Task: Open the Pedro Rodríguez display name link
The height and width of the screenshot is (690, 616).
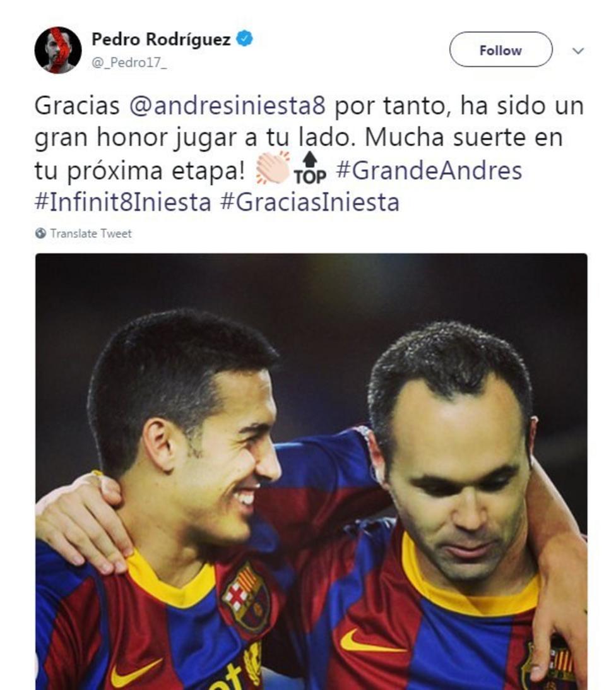Action: click(x=161, y=39)
